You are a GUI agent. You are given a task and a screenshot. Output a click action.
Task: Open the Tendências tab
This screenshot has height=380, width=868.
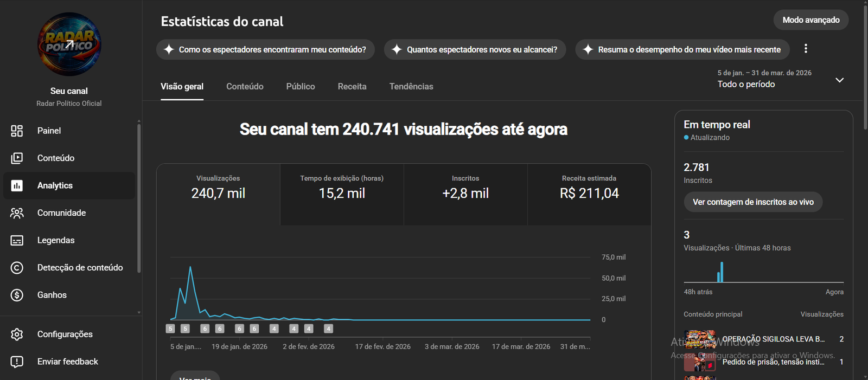[x=411, y=87]
